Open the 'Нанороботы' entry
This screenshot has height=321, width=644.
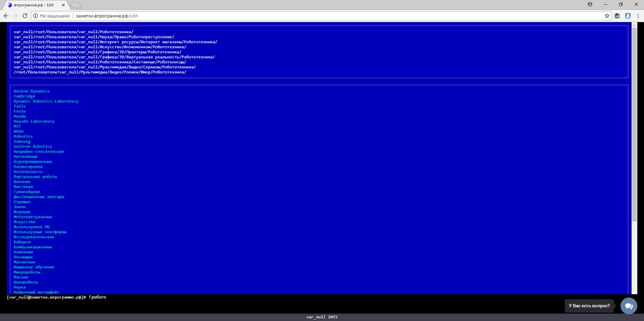pos(25,282)
